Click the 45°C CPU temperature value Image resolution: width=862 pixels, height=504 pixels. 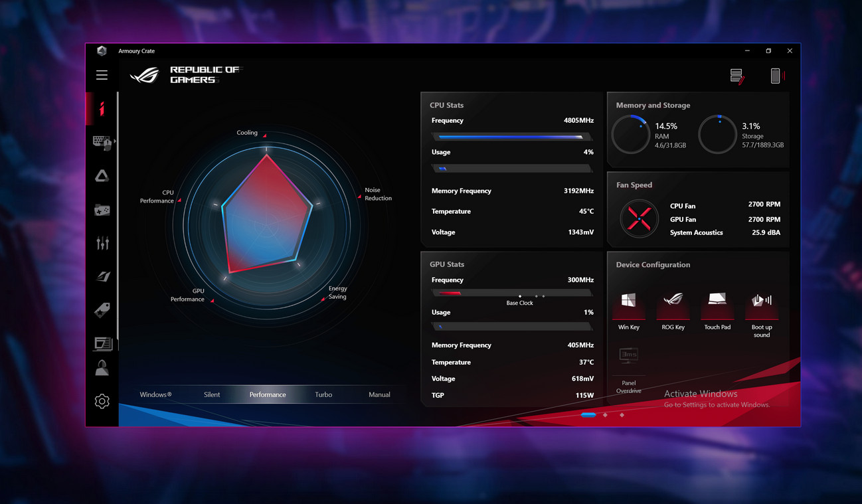(x=586, y=211)
